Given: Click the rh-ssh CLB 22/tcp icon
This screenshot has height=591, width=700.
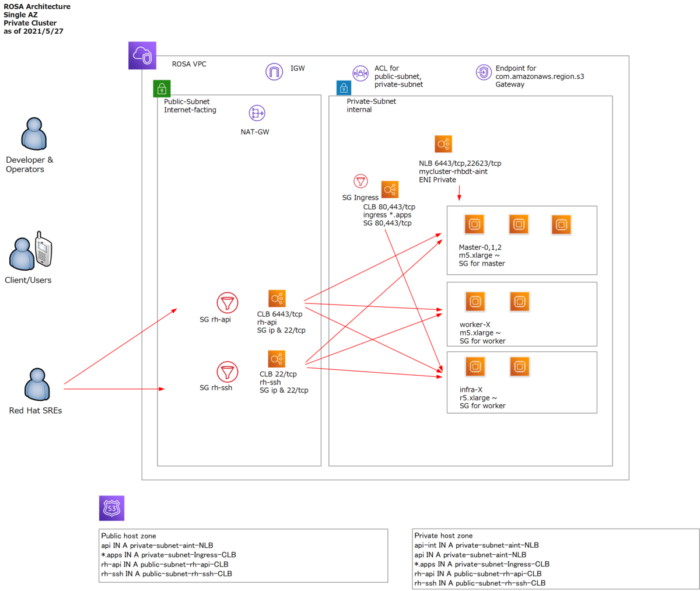Looking at the screenshot, I should click(276, 359).
